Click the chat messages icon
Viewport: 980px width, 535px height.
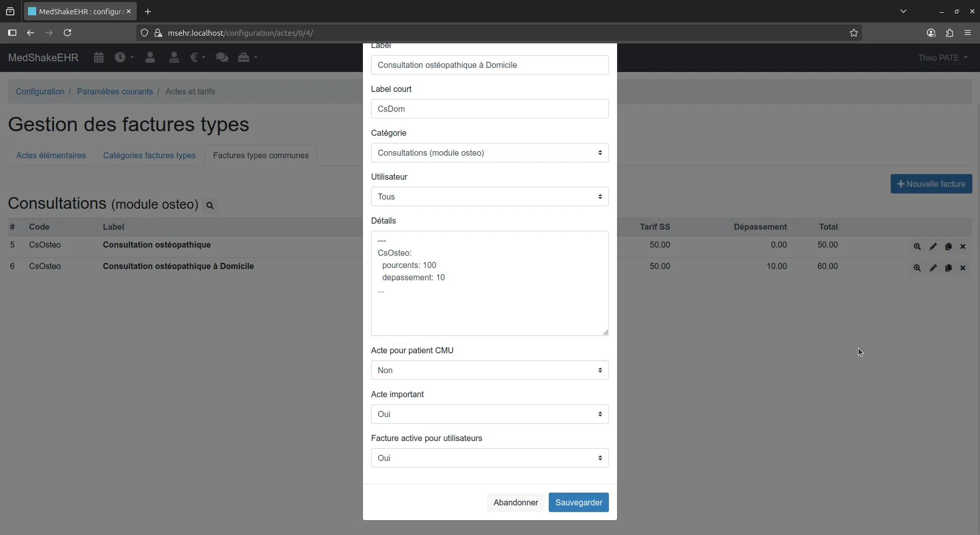tap(222, 58)
